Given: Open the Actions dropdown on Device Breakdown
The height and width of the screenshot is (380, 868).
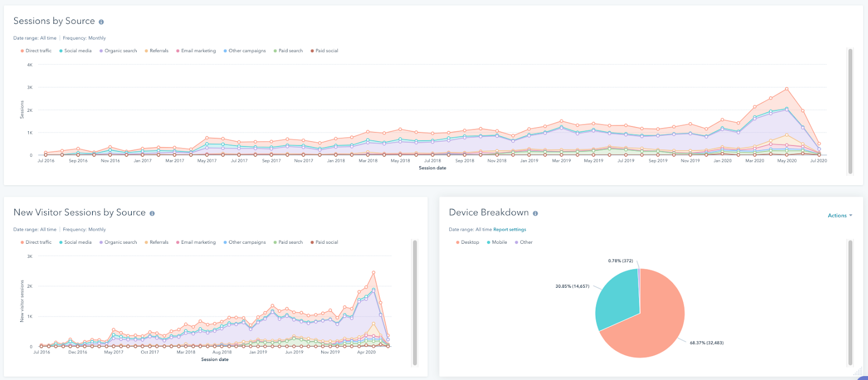Looking at the screenshot, I should 840,216.
